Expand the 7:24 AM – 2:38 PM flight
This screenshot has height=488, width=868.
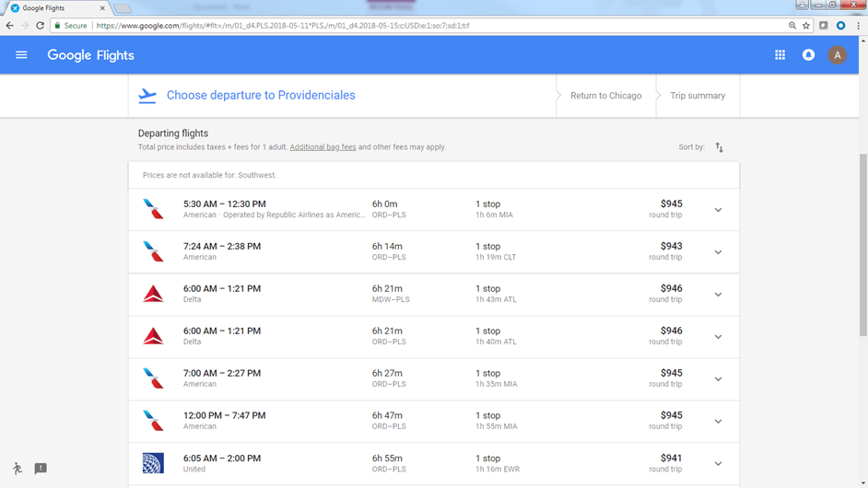click(718, 251)
